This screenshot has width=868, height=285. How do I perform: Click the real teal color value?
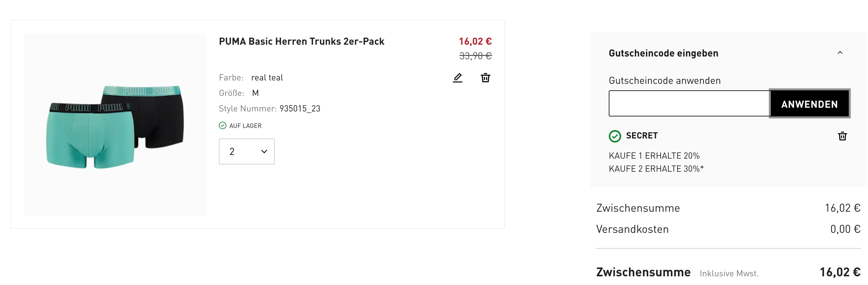[x=267, y=78]
